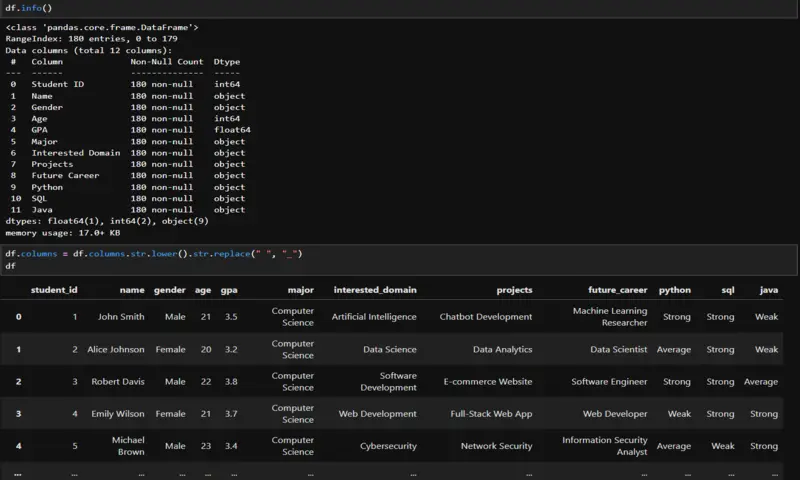Select the java column header

tap(769, 290)
